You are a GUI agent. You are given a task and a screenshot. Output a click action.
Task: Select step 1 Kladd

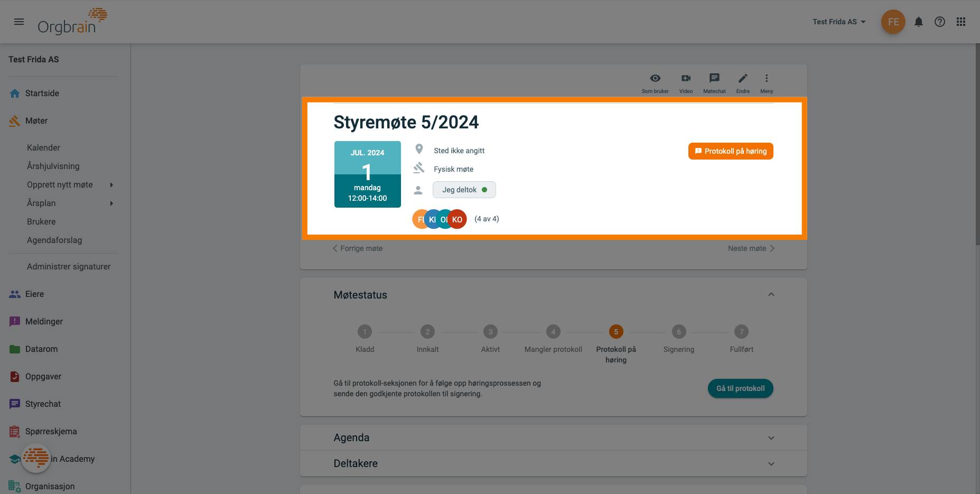(365, 332)
